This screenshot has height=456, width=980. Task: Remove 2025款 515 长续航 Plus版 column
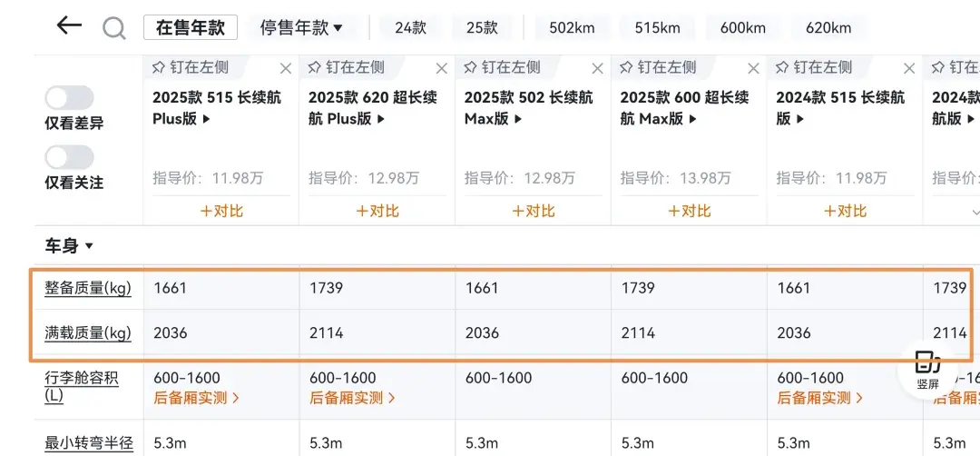tap(286, 68)
